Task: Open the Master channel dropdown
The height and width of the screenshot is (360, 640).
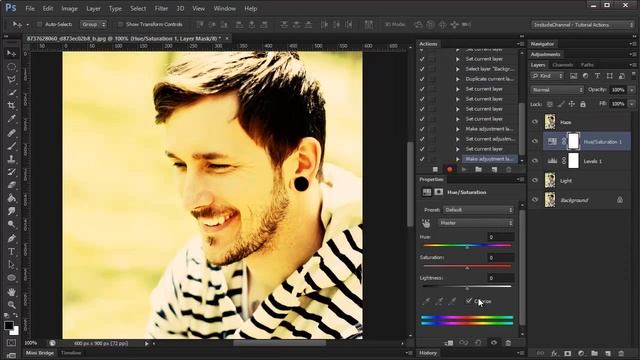Action: pos(476,223)
